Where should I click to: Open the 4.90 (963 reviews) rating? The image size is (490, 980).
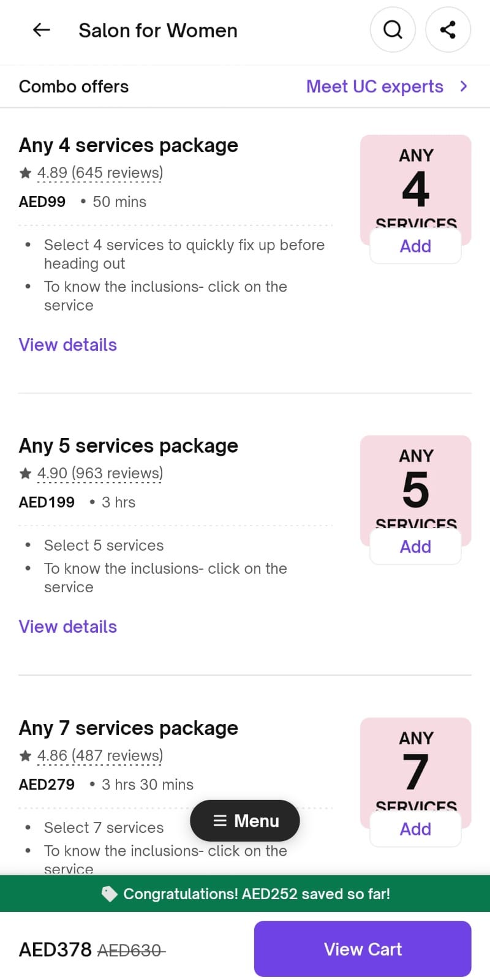[x=100, y=473]
